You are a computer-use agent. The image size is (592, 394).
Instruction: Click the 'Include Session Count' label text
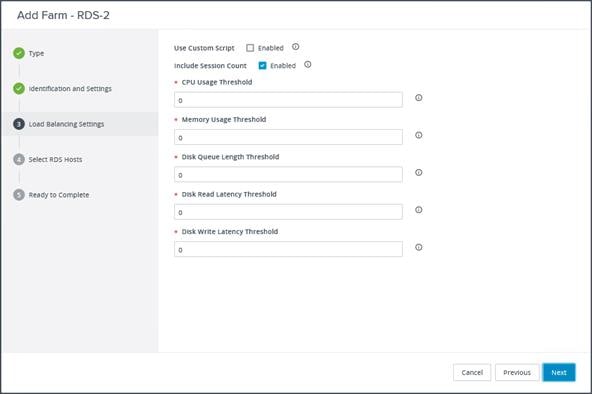210,66
